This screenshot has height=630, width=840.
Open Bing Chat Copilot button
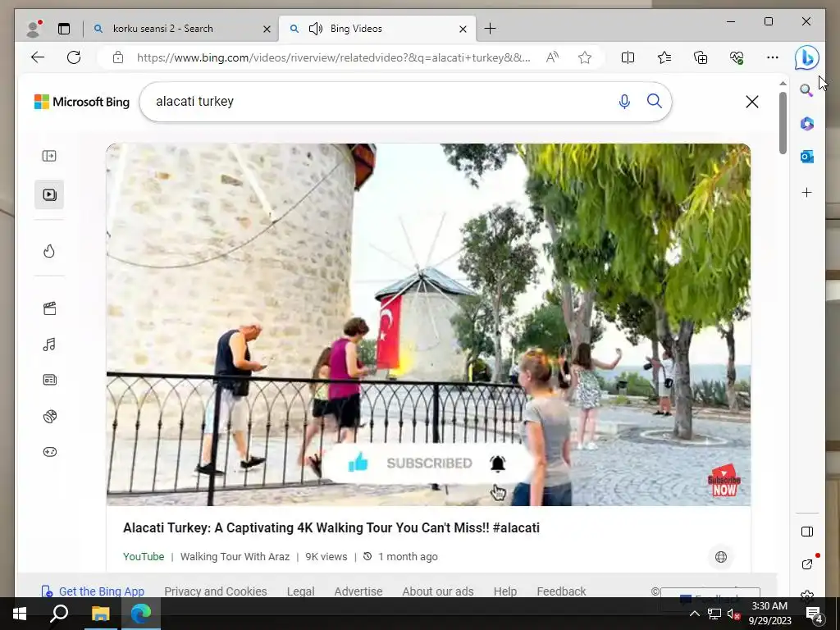coord(807,57)
